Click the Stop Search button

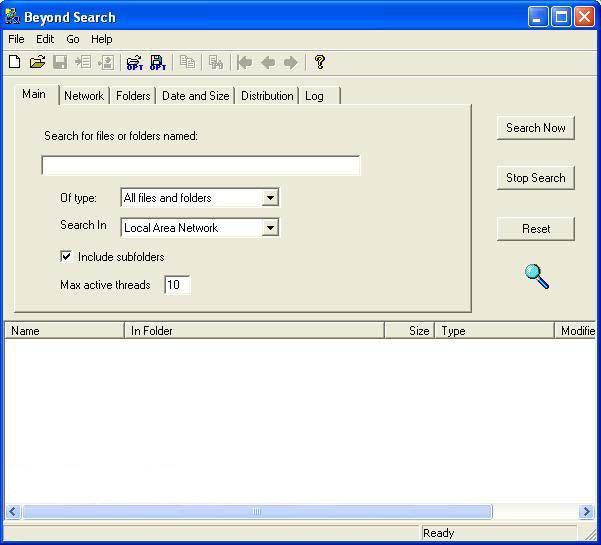coord(535,178)
